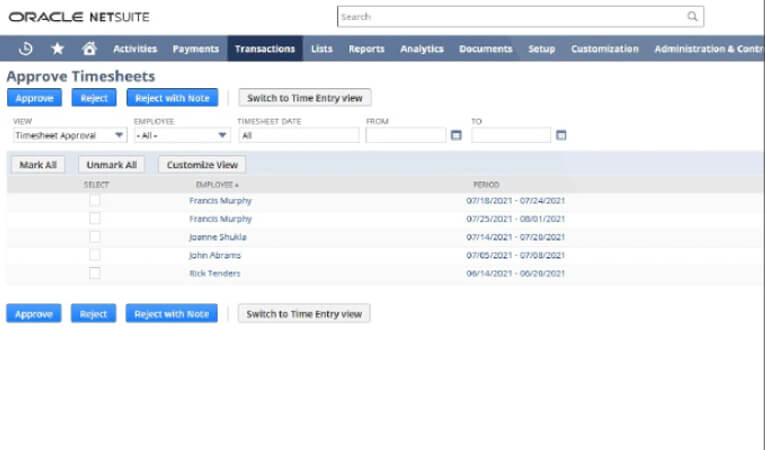Open the recent records clock icon
The width and height of the screenshot is (765, 450).
pos(26,48)
